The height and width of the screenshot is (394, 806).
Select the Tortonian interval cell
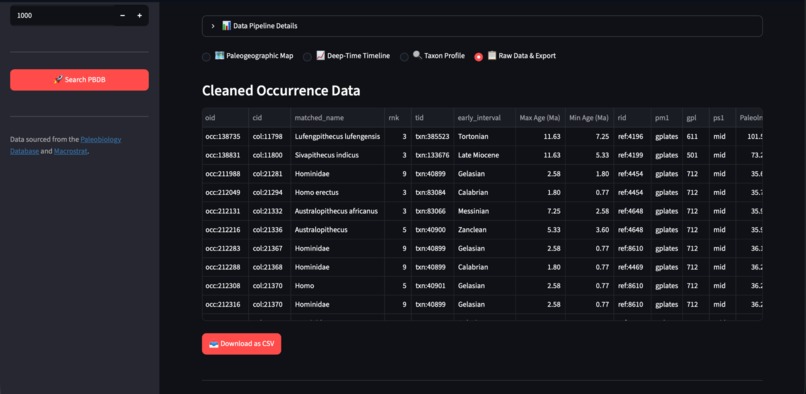tap(484, 136)
